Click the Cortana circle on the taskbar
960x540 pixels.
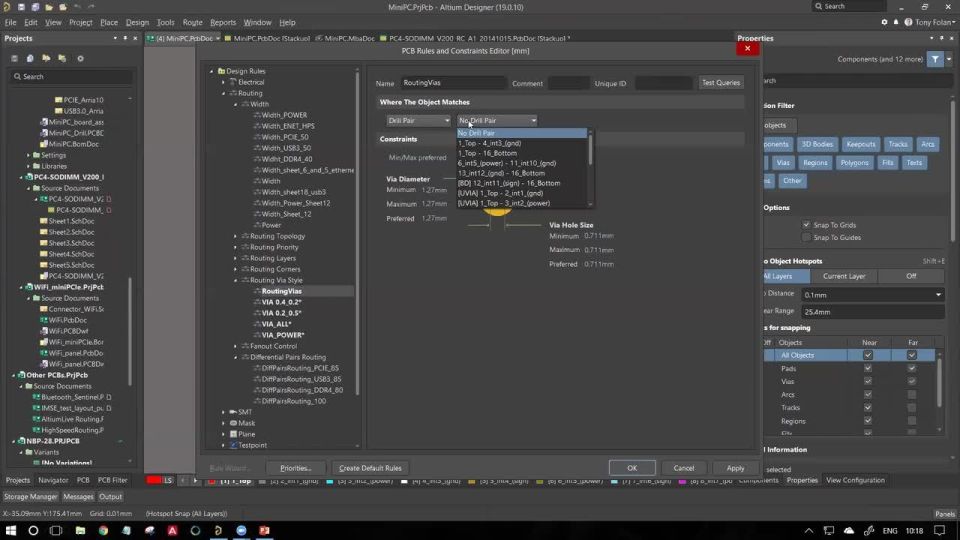pos(33,530)
